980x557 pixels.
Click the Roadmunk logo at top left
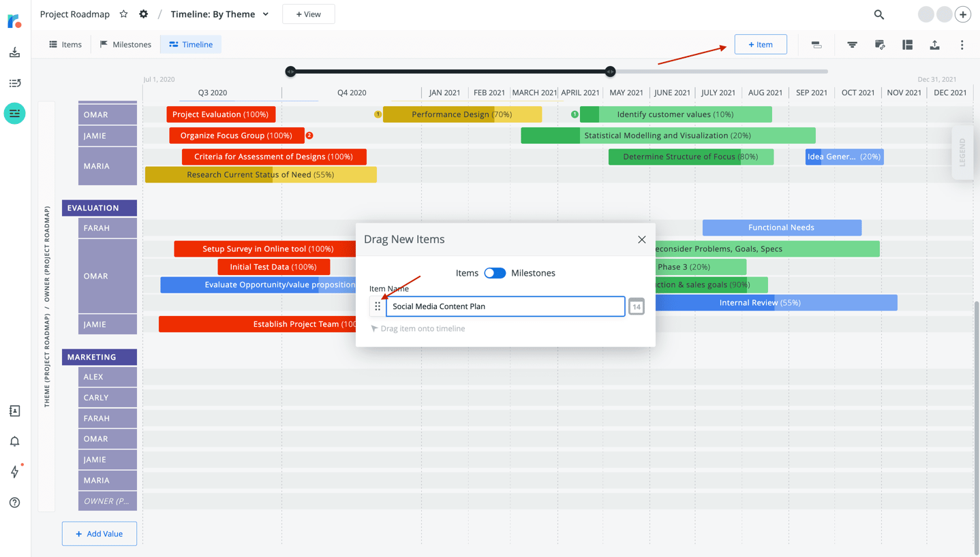click(13, 20)
